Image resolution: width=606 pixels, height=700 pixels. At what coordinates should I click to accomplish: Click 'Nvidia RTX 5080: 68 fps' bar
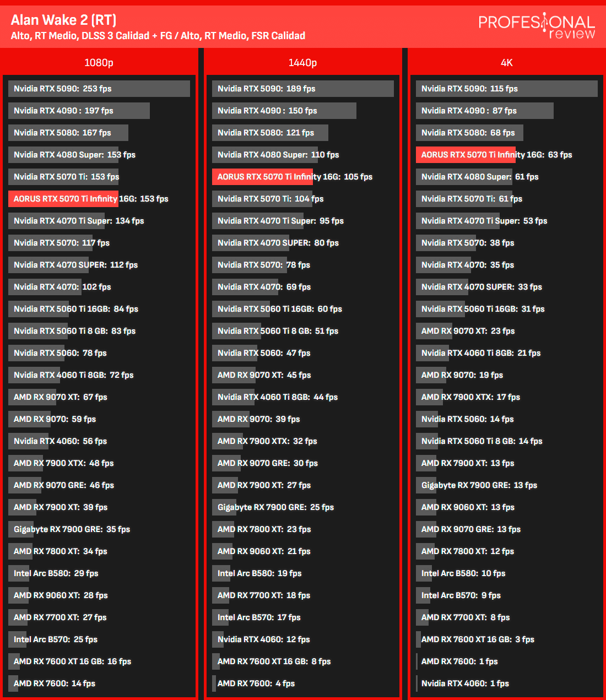[469, 133]
